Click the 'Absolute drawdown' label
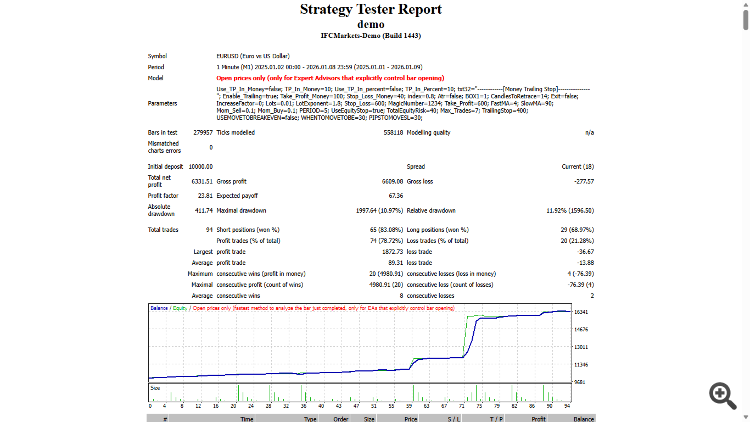Screen dimensions: 750x422 tap(161, 210)
